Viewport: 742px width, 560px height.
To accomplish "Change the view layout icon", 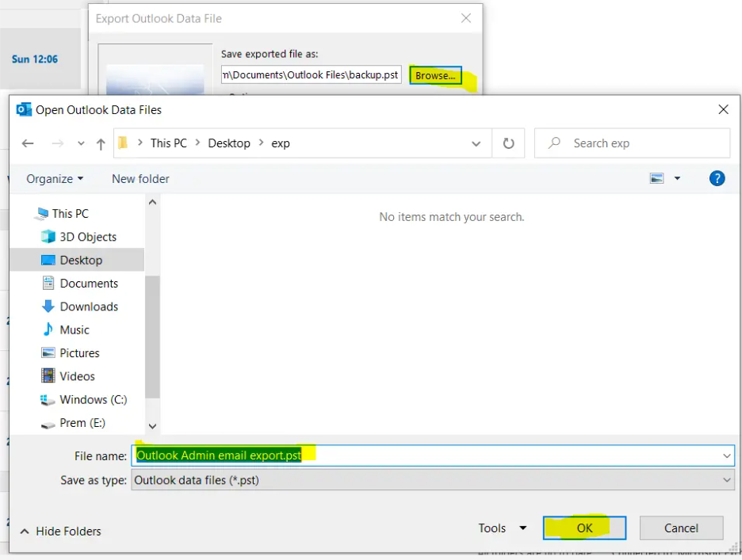I will click(x=657, y=178).
